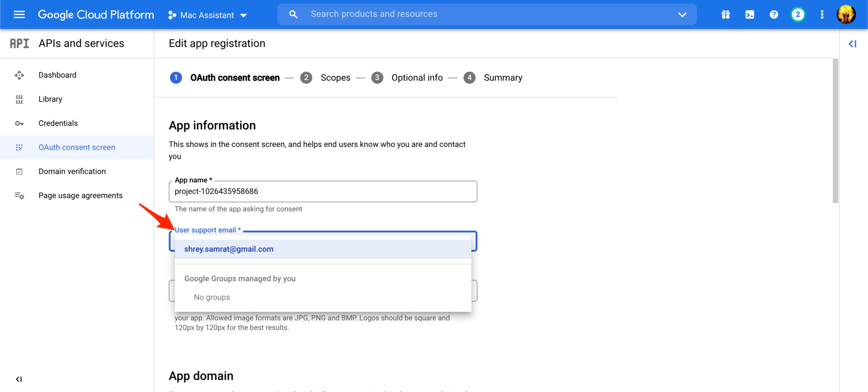868x392 pixels.
Task: Switch to the Scopes step
Action: pyautogui.click(x=335, y=77)
